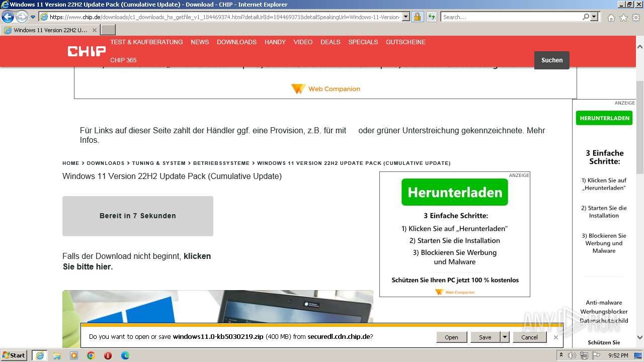Viewport: 644px width, 362px height.
Task: Open Favorites star icon
Action: click(x=623, y=18)
